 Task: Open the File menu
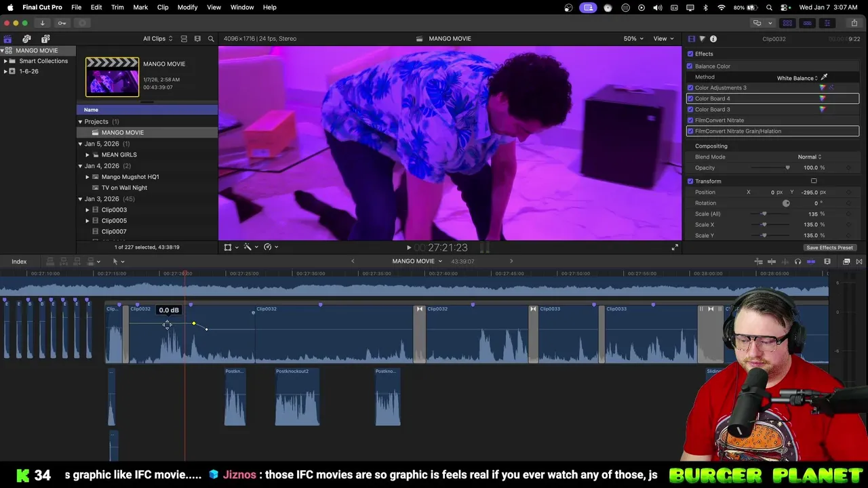click(x=77, y=7)
